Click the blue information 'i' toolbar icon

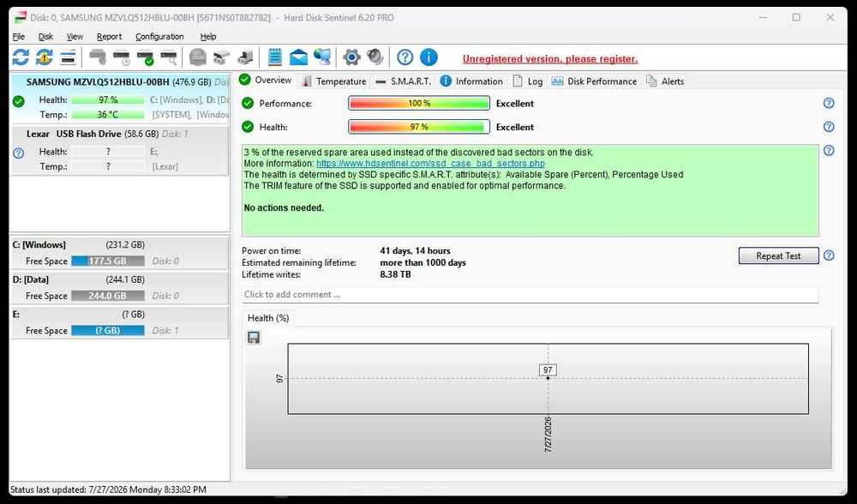click(428, 57)
